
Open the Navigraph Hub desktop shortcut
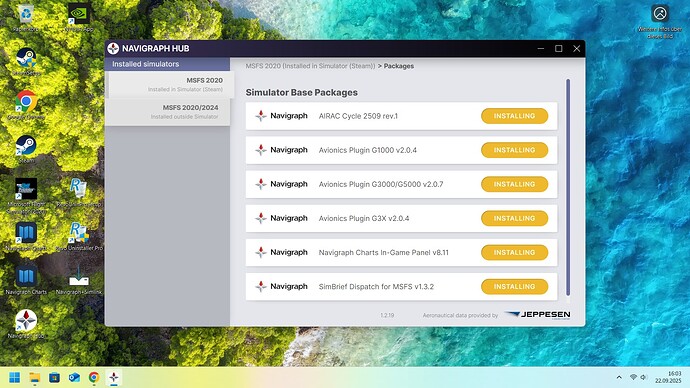(26, 324)
